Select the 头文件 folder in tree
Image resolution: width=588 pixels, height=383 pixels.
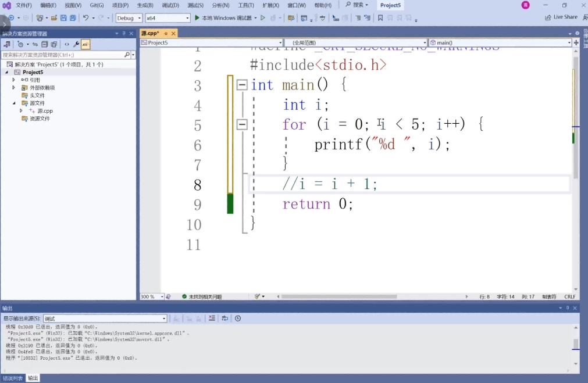pyautogui.click(x=37, y=95)
